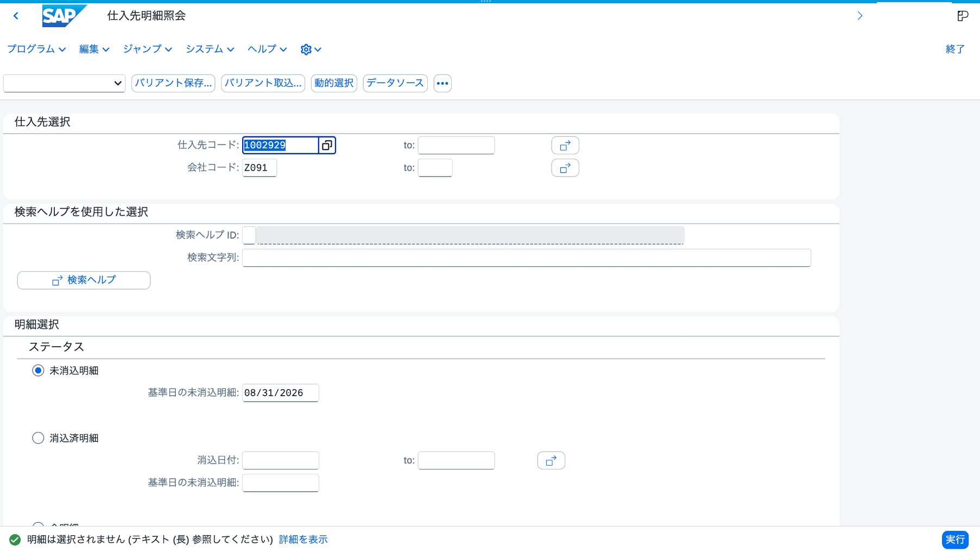
Task: Click the 検索ヘルプ ID input box
Action: pos(249,235)
